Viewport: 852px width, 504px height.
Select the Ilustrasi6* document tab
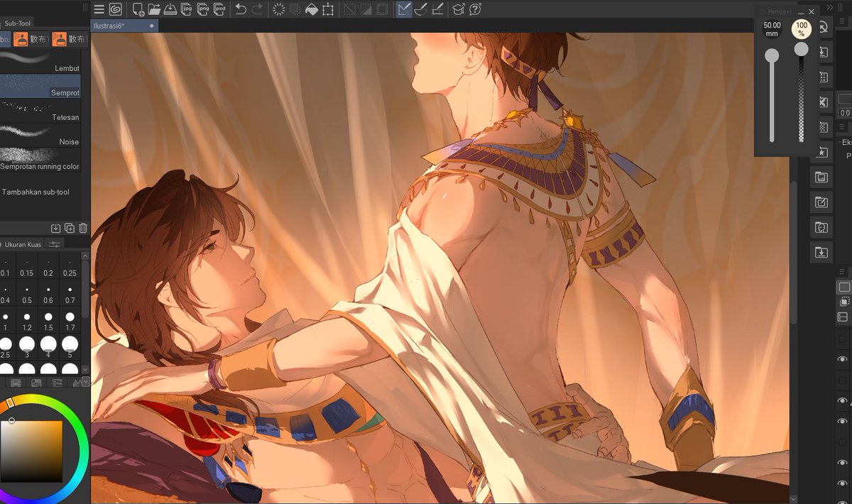pyautogui.click(x=124, y=26)
